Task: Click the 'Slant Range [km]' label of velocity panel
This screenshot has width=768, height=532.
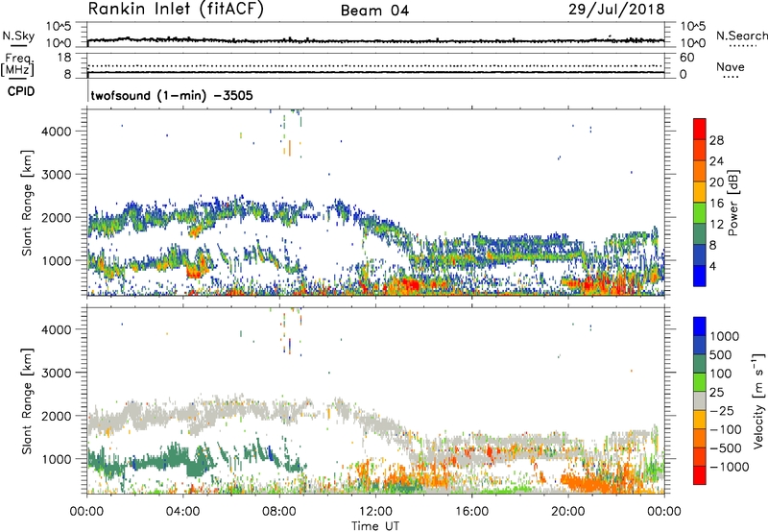Action: point(27,400)
